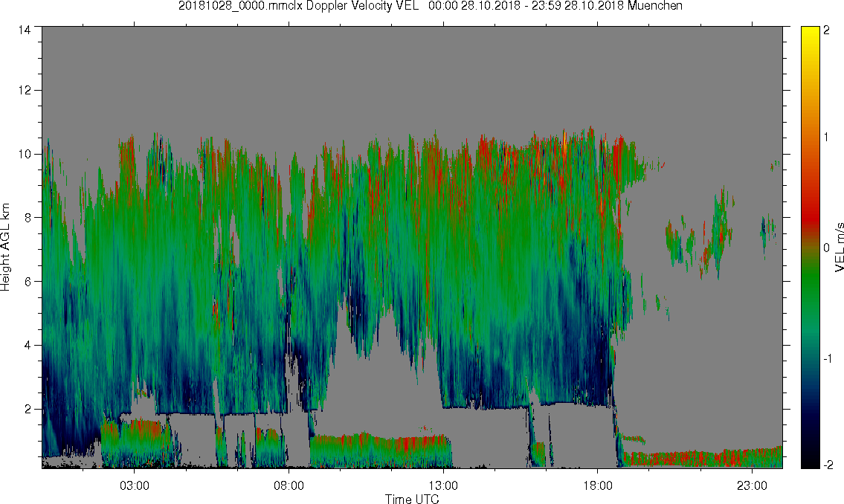Click the 18:00 time tick label
Image resolution: width=844 pixels, height=504 pixels.
[x=597, y=485]
